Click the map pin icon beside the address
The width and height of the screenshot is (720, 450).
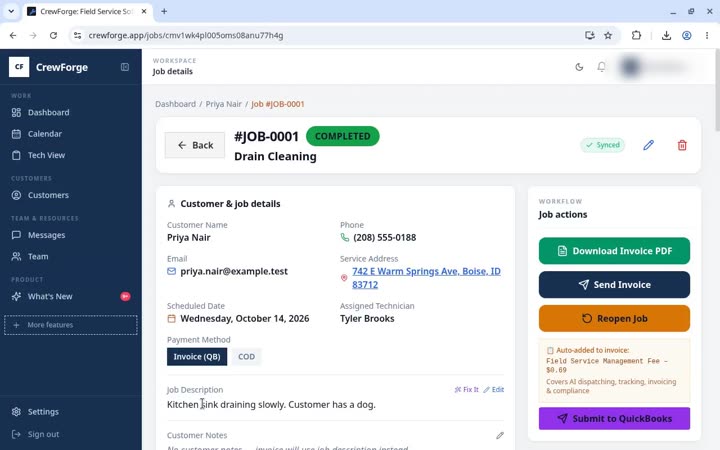point(343,278)
